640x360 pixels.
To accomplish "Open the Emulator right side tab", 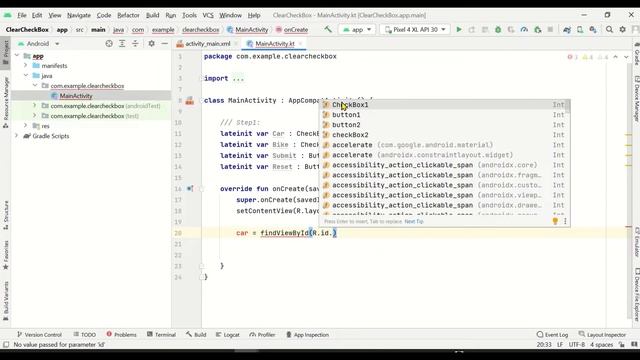I will 636,242.
